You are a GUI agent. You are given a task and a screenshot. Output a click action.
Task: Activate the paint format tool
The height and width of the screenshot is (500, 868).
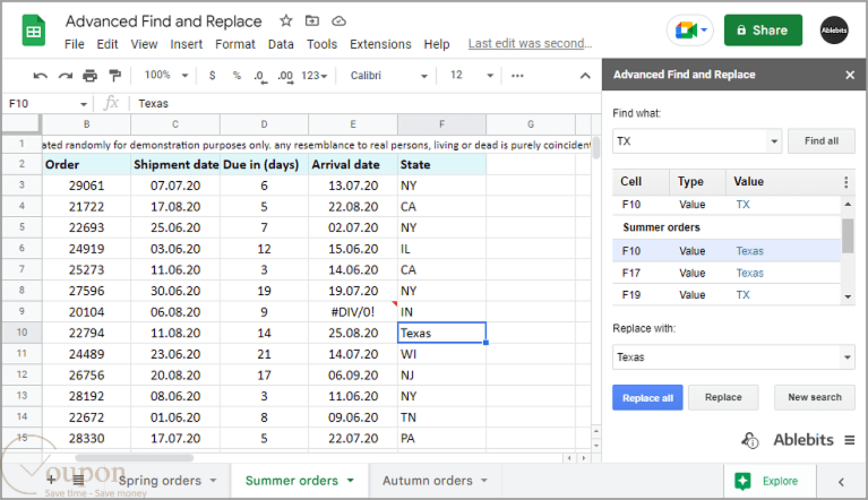click(114, 75)
